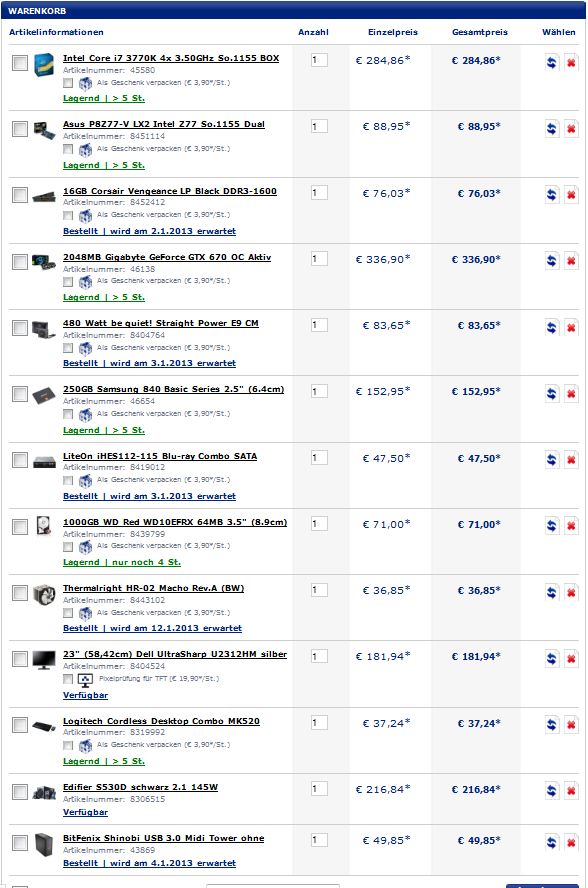Viewport: 588px width, 888px height.
Task: Refresh the Samsung 840 Basic Series row
Action: click(551, 394)
